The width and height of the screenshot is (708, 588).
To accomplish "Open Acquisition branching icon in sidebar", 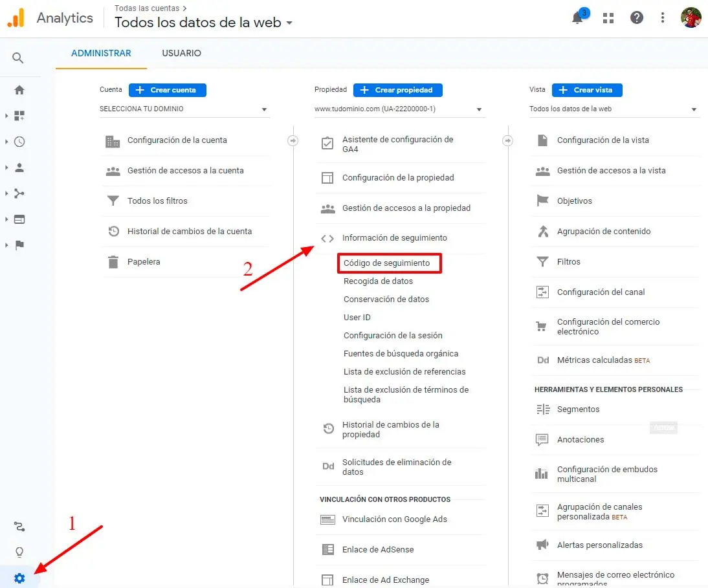I will 19,193.
